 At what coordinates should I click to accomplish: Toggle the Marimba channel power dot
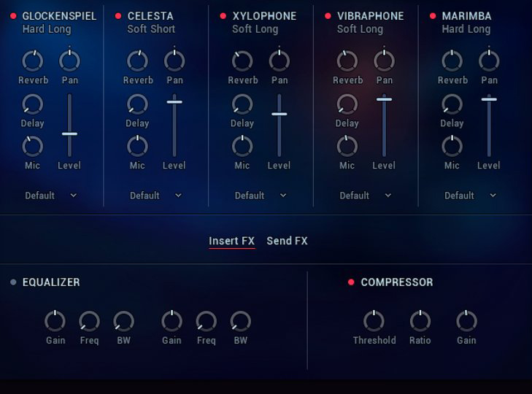tap(433, 16)
